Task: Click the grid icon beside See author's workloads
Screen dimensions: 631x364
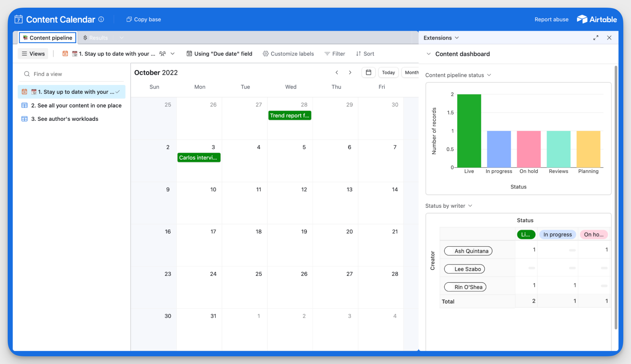Action: click(x=24, y=119)
